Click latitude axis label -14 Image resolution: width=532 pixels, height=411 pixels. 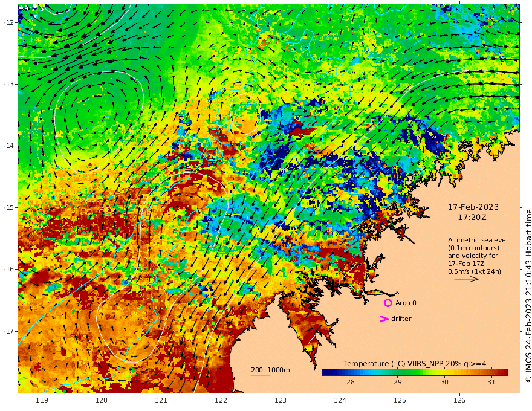(x=9, y=146)
